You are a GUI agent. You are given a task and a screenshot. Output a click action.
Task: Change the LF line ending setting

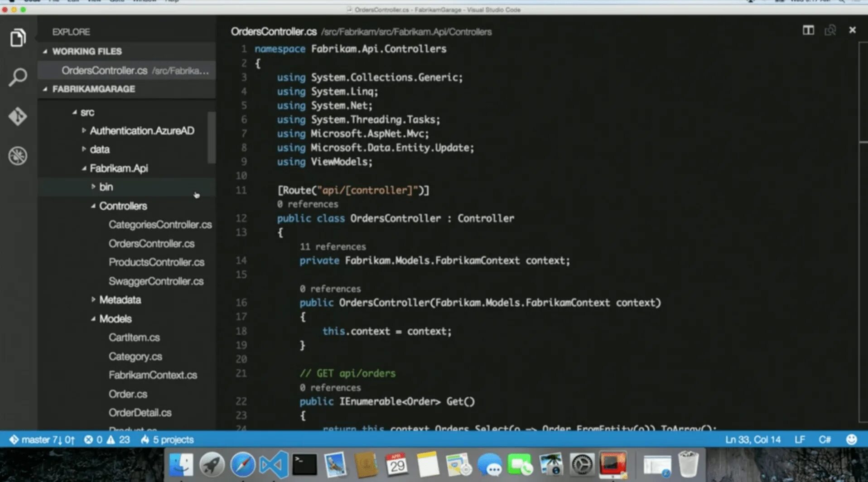coord(800,439)
